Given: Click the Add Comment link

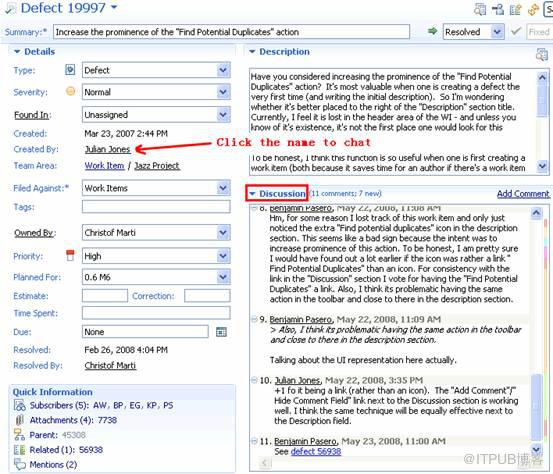Looking at the screenshot, I should pos(523,194).
